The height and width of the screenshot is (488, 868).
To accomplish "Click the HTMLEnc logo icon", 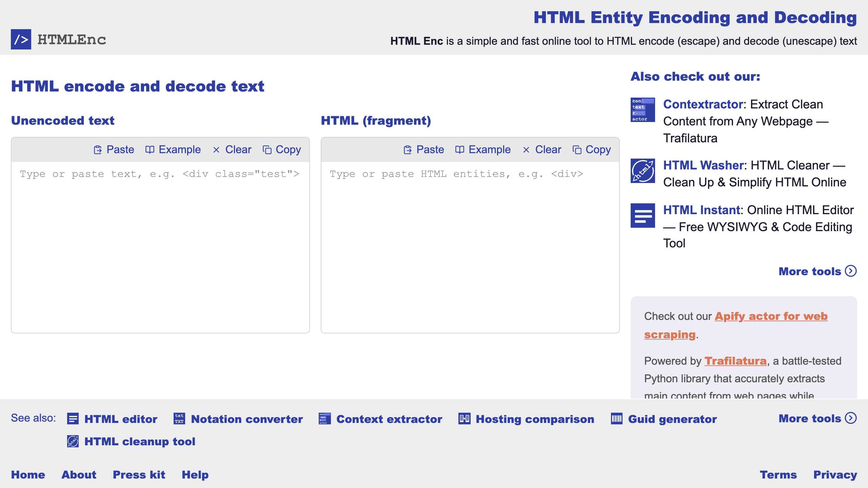I will pyautogui.click(x=21, y=39).
